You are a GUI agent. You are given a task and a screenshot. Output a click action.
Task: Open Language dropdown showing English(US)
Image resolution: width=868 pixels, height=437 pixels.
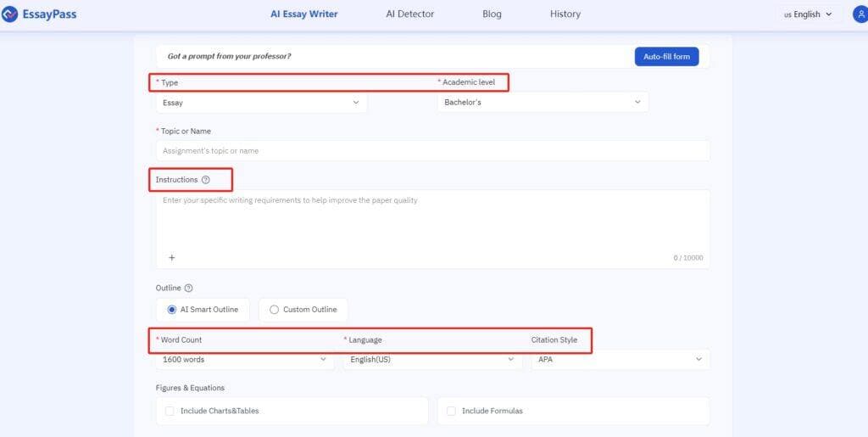pos(432,360)
